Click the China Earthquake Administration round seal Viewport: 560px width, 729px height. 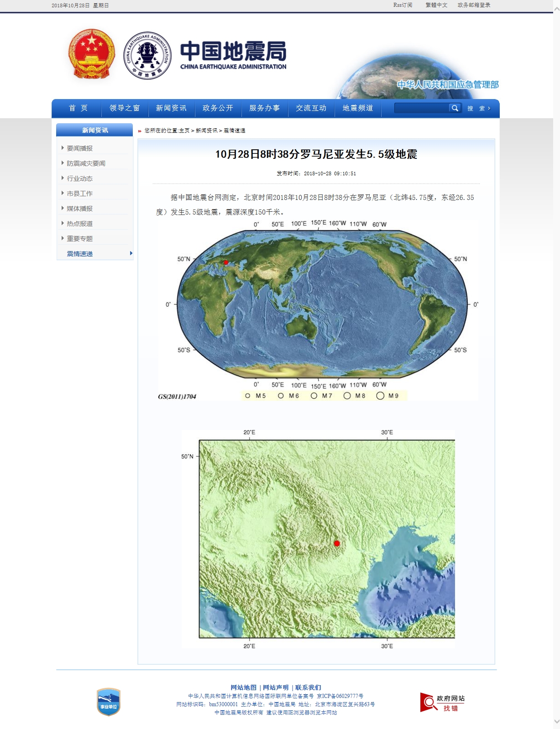[147, 55]
